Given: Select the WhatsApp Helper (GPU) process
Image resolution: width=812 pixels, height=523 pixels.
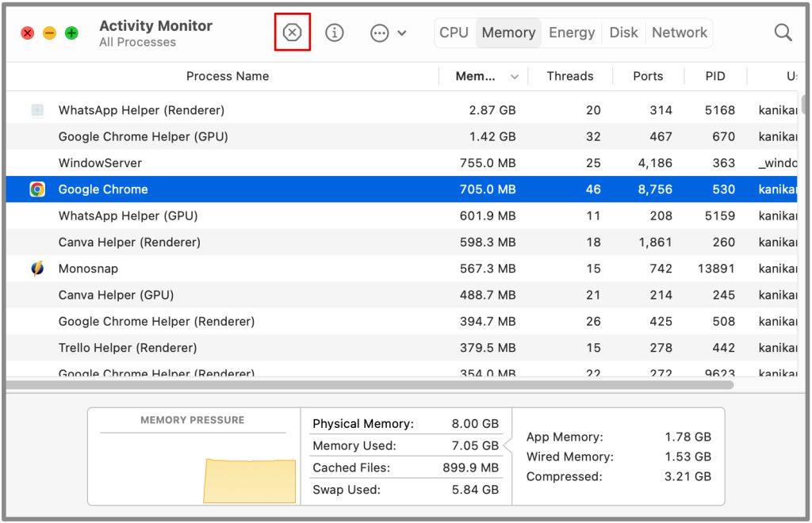Looking at the screenshot, I should coord(128,216).
